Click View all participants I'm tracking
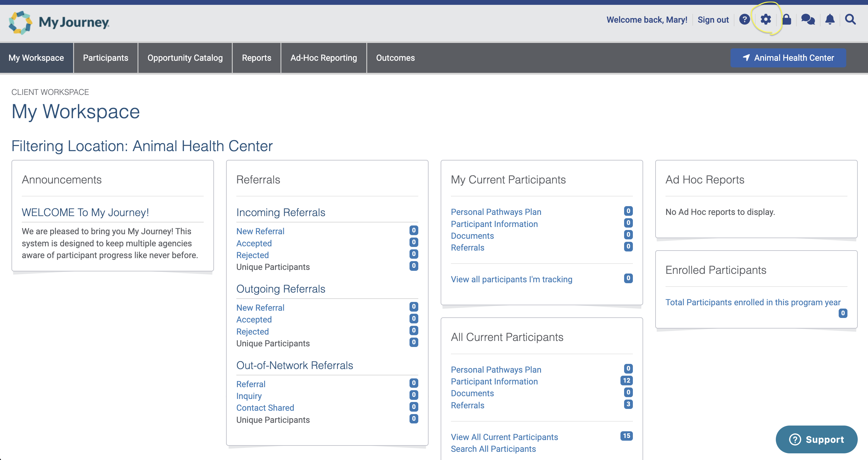Screen dimensions: 868x460 [x=511, y=279]
